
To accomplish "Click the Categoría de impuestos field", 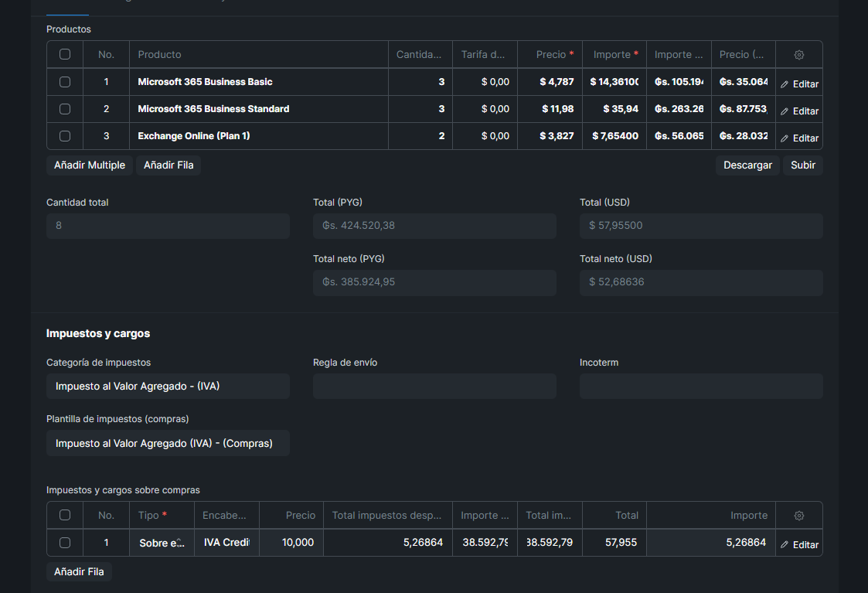I will coord(168,387).
